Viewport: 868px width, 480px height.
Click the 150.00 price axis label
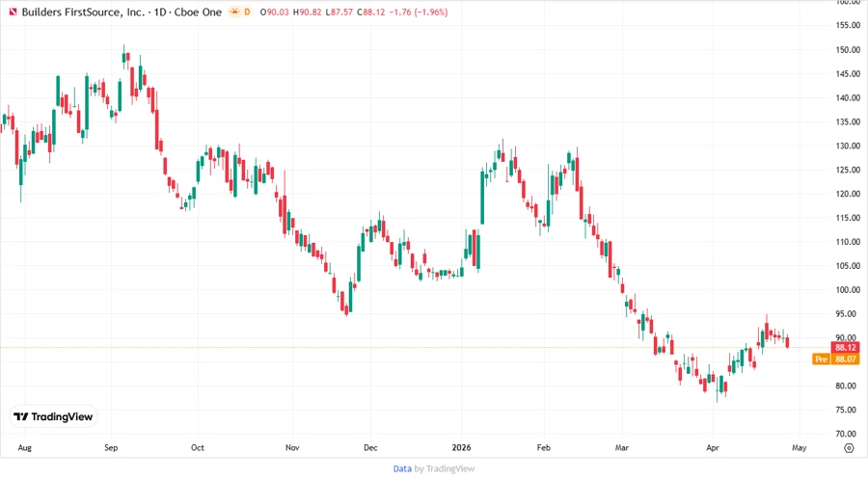pyautogui.click(x=848, y=49)
